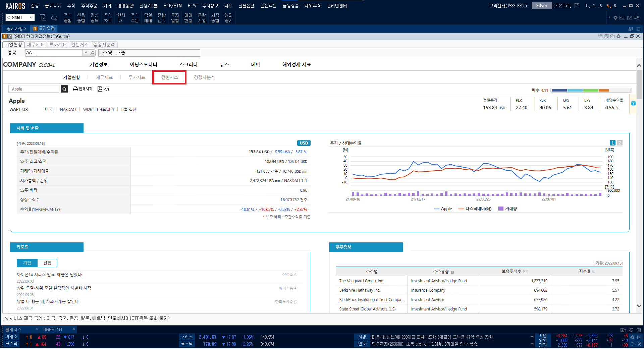Click the 나스닥 애플 name field
Image resolution: width=644 pixels, height=349 pixels.
[x=149, y=53]
